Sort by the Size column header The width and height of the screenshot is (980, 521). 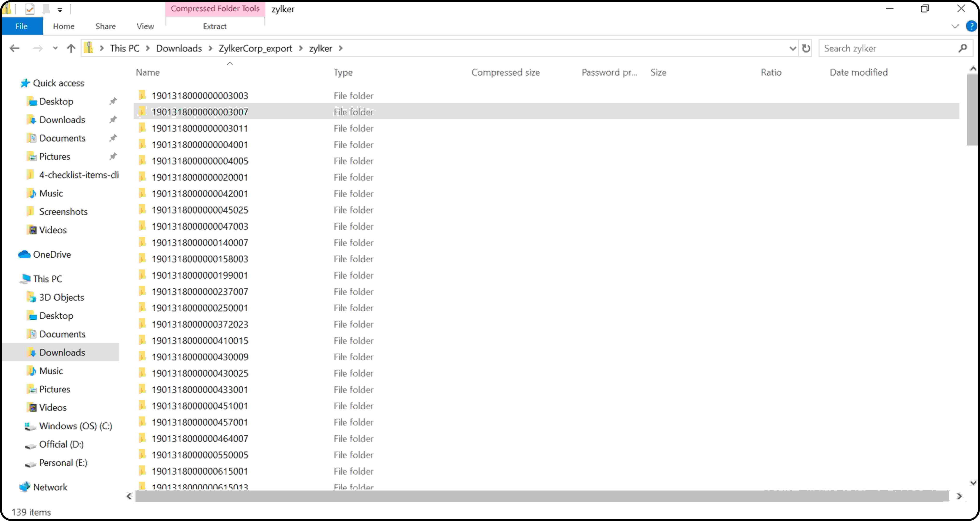tap(658, 72)
